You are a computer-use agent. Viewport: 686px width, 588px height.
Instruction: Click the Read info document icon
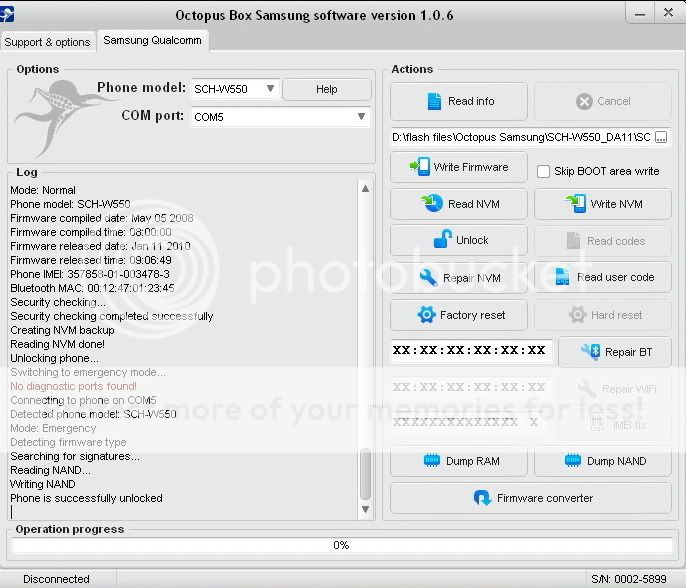pos(434,101)
